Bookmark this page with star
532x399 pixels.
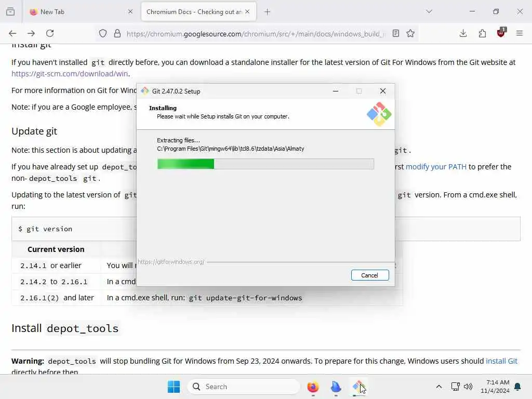[x=410, y=33]
